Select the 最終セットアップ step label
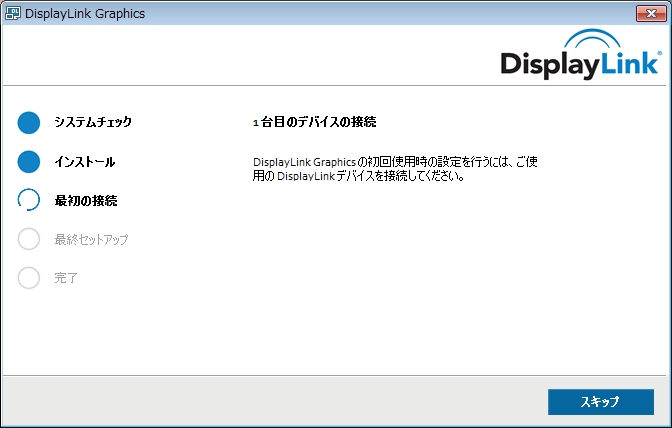The height and width of the screenshot is (428, 672). (91, 239)
